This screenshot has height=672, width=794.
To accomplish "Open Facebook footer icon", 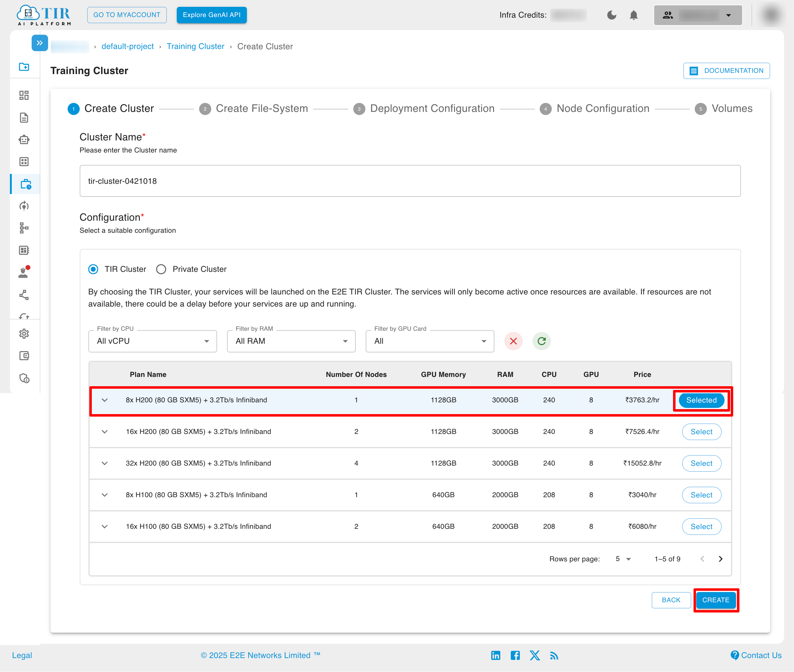I will click(x=515, y=655).
